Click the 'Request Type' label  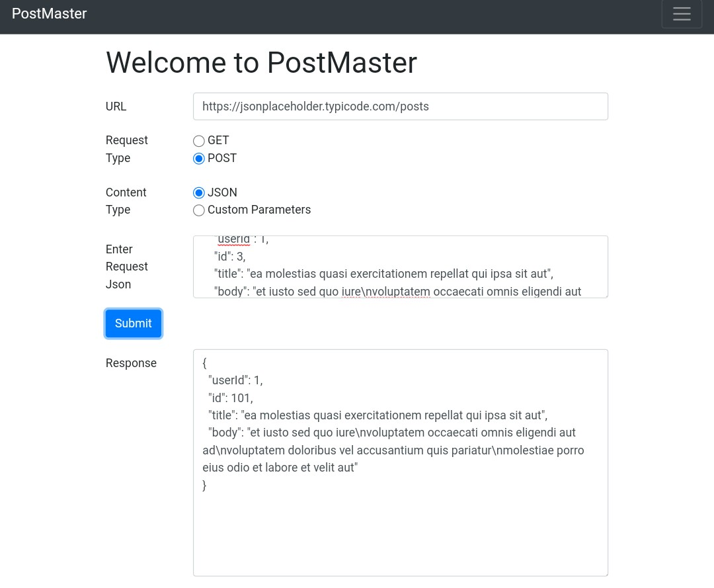pos(126,149)
